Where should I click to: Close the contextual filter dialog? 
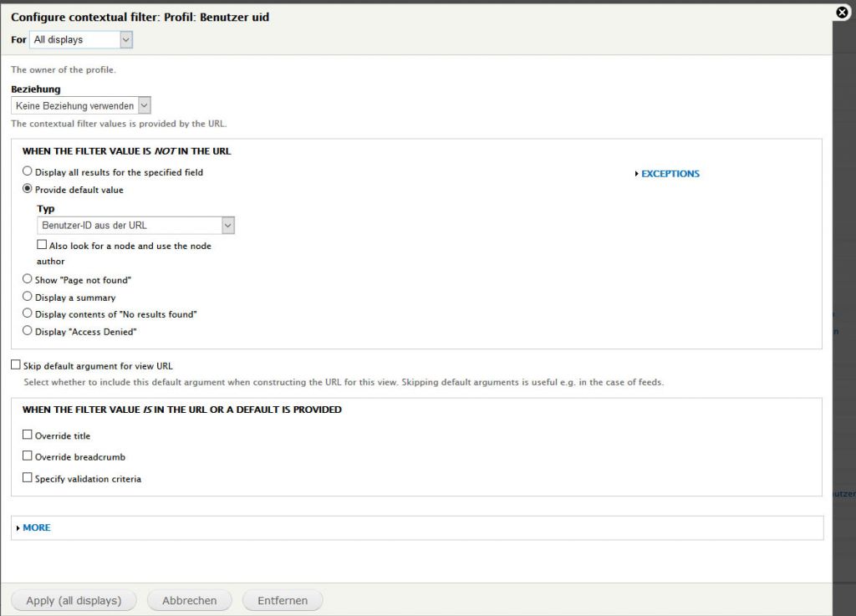(843, 13)
